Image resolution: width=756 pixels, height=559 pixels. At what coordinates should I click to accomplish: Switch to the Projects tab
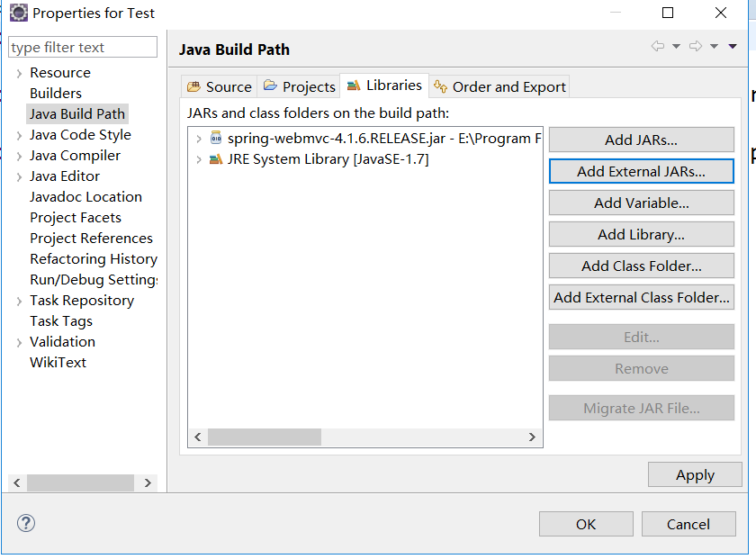[x=299, y=86]
